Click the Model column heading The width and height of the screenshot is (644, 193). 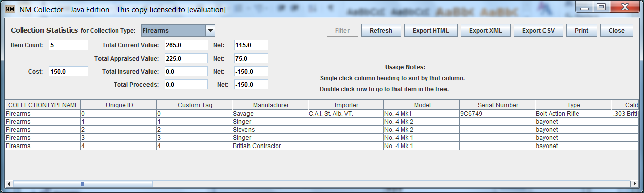[x=422, y=105]
